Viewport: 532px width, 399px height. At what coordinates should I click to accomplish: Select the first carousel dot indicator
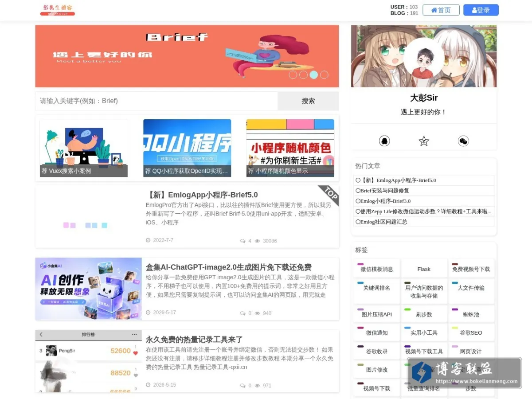click(293, 75)
